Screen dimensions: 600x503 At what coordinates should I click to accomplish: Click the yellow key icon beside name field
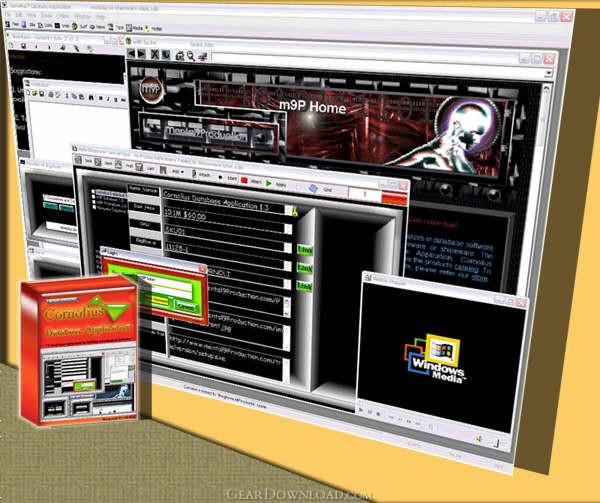coord(295,211)
